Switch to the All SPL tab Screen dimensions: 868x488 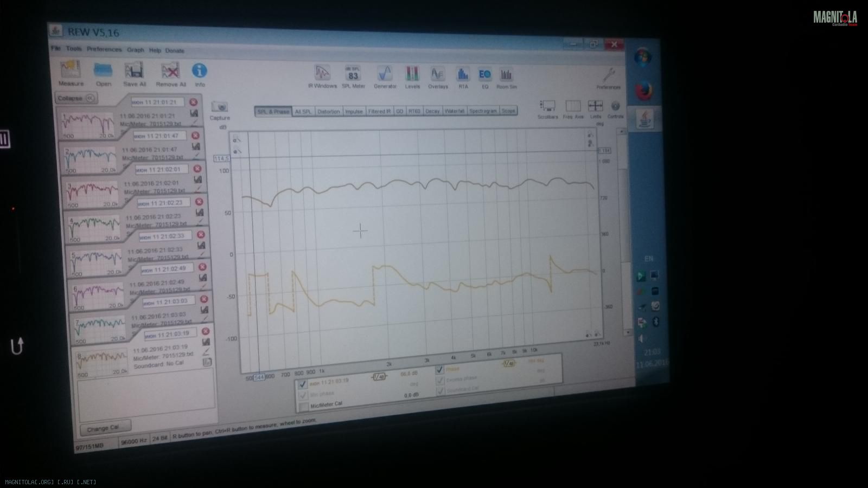[x=303, y=112]
